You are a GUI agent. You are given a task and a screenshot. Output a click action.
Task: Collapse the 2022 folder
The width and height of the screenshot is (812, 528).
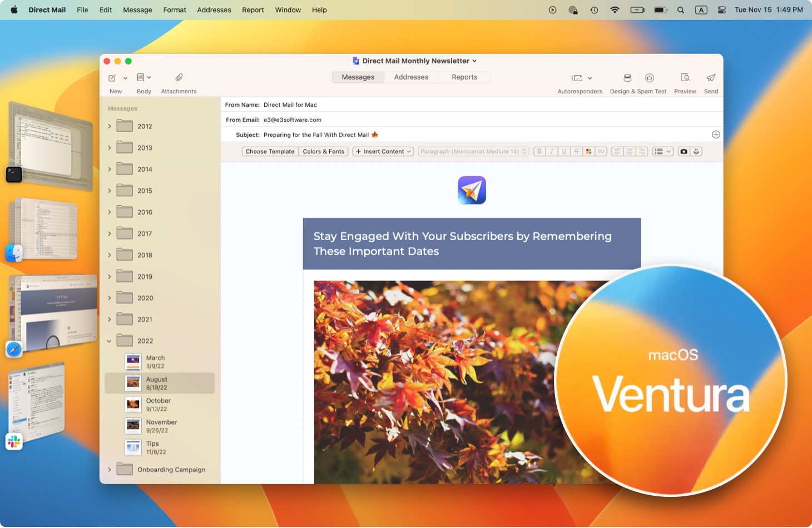[110, 341]
